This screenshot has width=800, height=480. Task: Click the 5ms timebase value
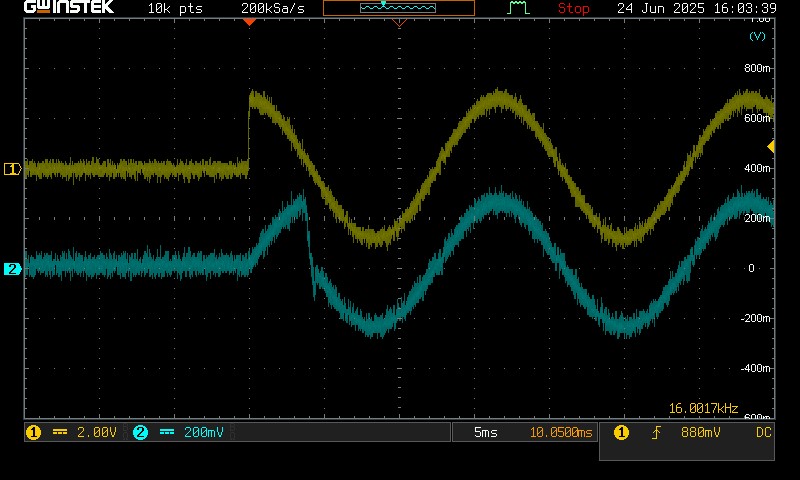pos(486,433)
